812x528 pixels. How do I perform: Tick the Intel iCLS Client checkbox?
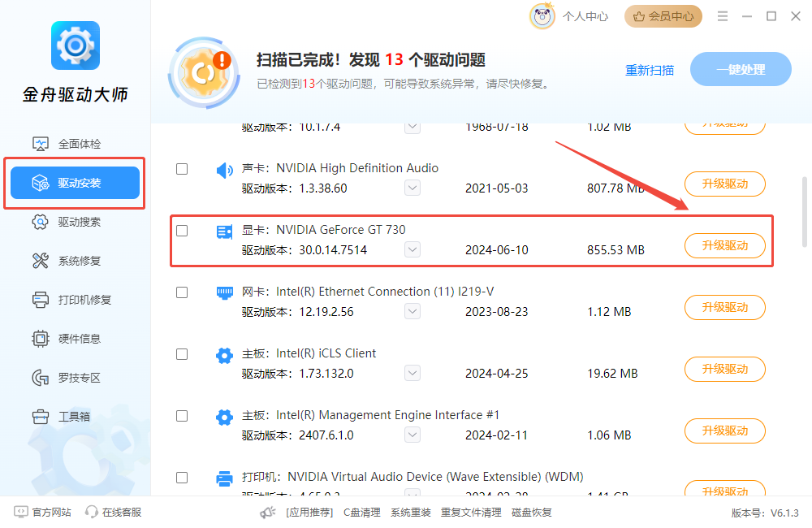tap(182, 354)
